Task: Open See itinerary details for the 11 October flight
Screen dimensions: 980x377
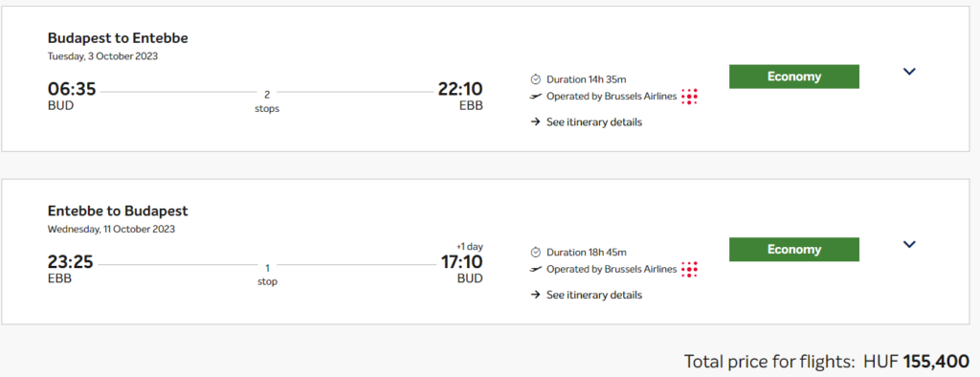Action: coord(593,295)
